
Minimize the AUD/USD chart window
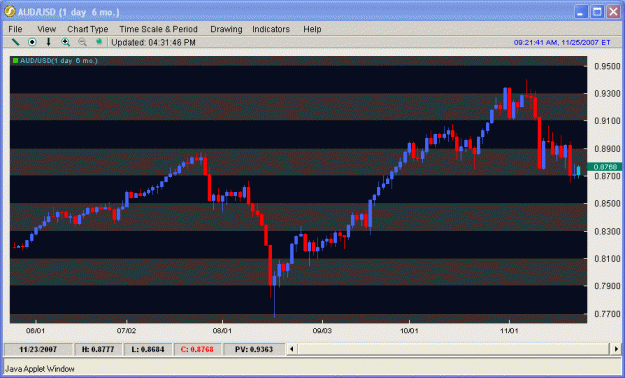pyautogui.click(x=581, y=12)
